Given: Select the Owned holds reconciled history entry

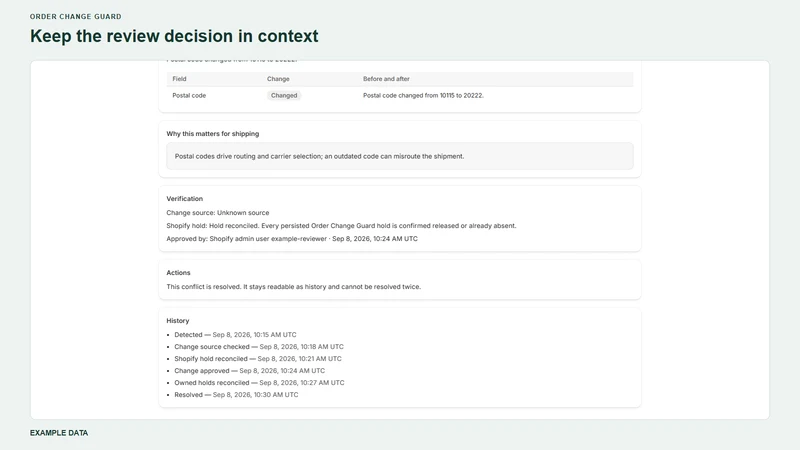Looking at the screenshot, I should pos(259,383).
